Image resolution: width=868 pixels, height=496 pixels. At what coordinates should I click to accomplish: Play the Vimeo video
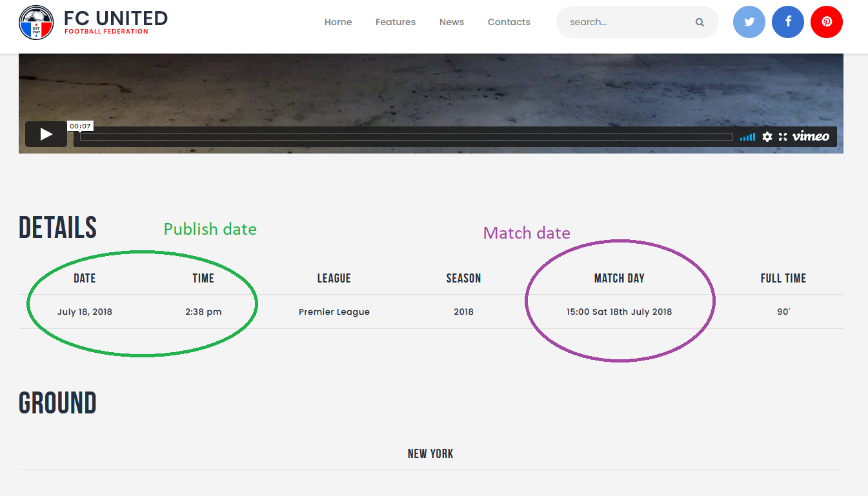(x=46, y=134)
